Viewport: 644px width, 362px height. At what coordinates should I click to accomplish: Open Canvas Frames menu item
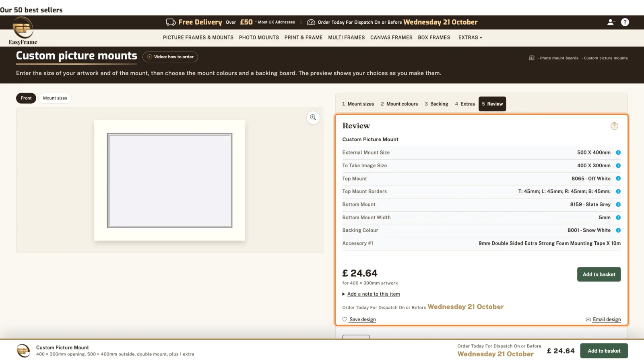coord(391,37)
